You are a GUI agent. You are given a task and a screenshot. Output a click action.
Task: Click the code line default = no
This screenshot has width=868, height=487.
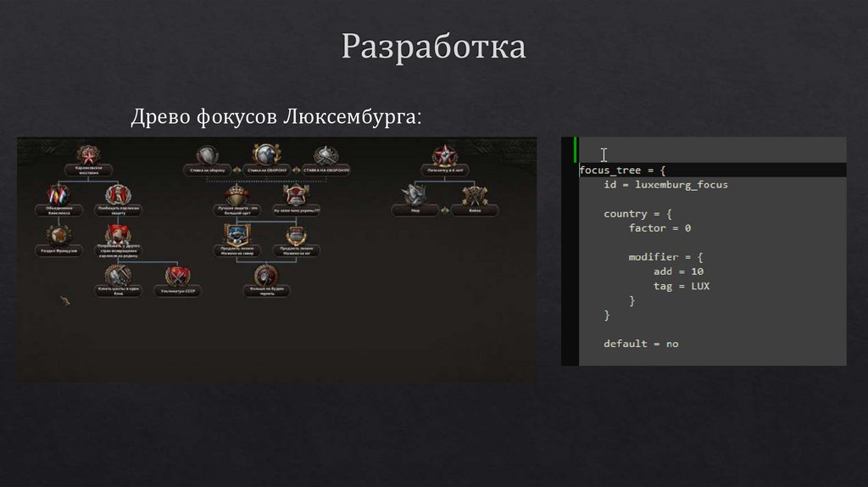[641, 344]
